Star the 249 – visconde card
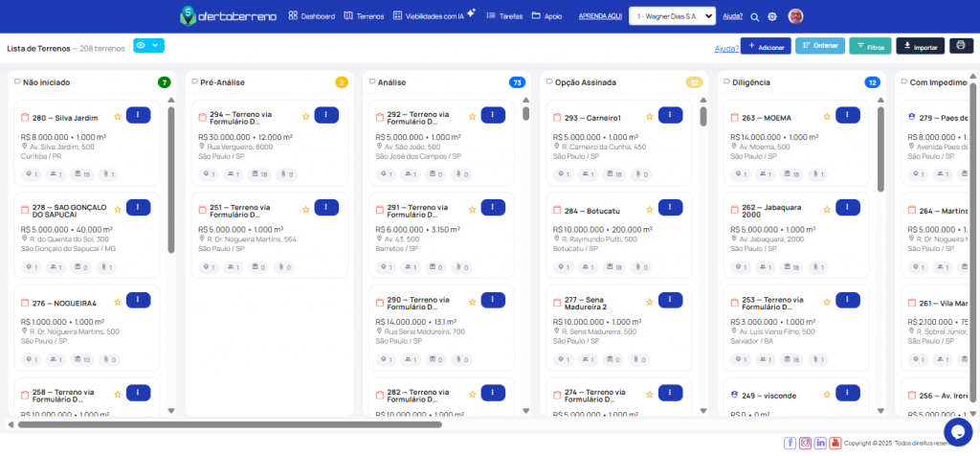This screenshot has width=980, height=456. click(827, 395)
